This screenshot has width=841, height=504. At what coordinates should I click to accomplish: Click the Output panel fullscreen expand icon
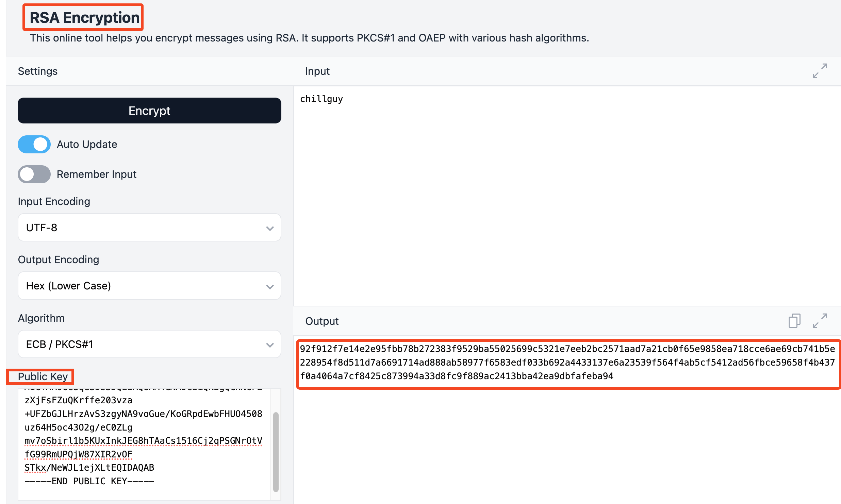pyautogui.click(x=819, y=321)
